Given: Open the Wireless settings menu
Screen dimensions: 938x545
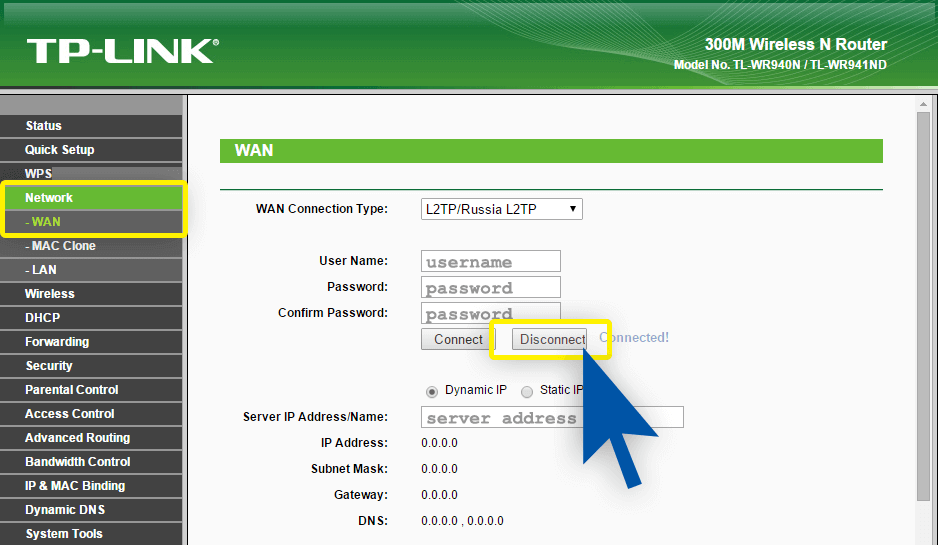Looking at the screenshot, I should [x=91, y=294].
